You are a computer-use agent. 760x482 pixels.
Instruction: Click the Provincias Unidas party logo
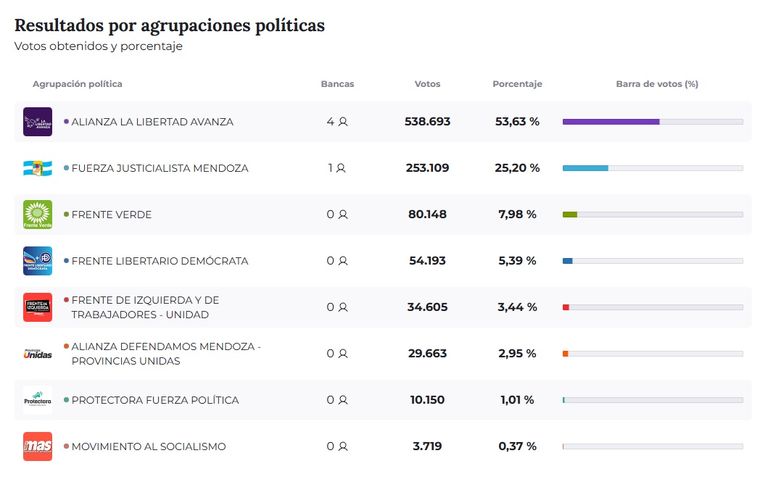(x=37, y=353)
